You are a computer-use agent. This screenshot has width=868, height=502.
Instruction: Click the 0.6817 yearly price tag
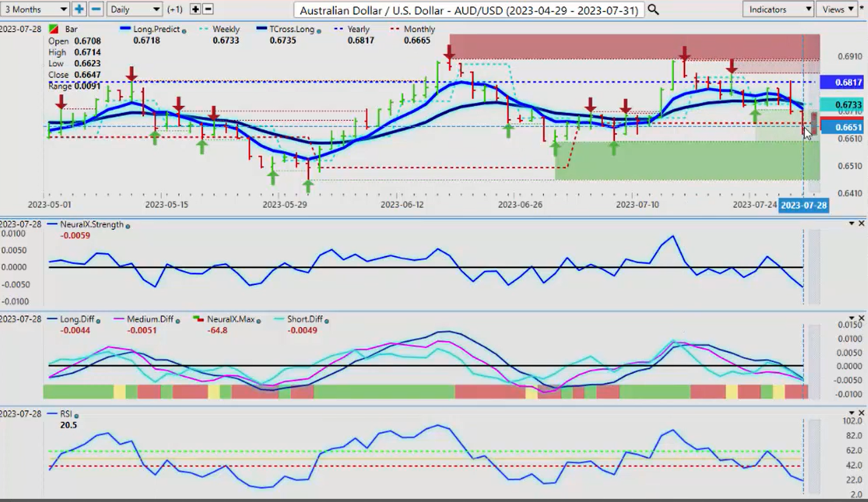click(841, 82)
